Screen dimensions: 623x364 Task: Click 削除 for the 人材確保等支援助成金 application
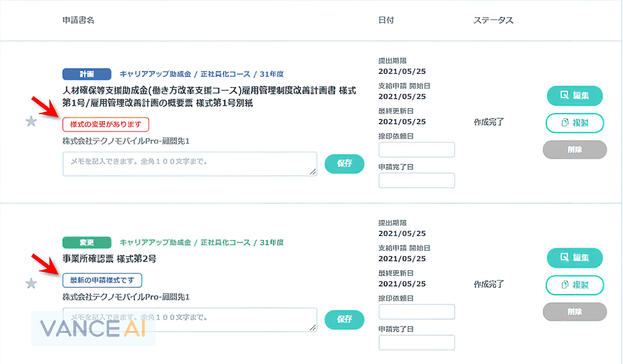(574, 149)
